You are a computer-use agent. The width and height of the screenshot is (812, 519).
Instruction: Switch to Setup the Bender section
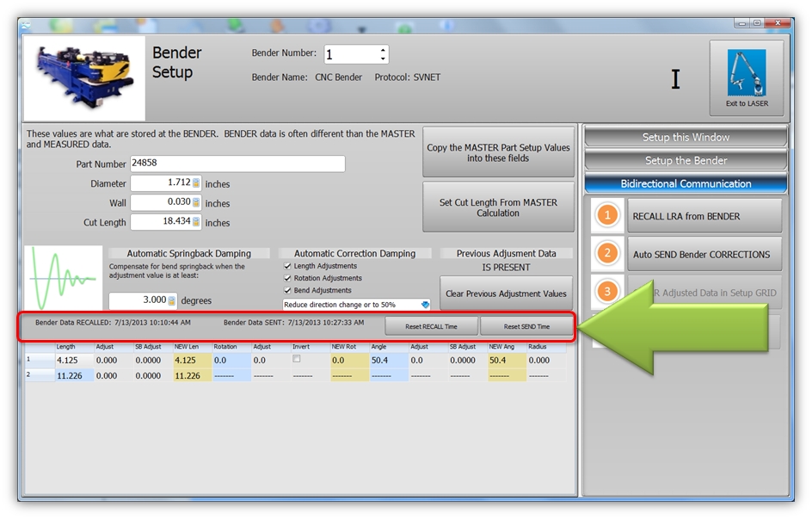[x=686, y=161]
